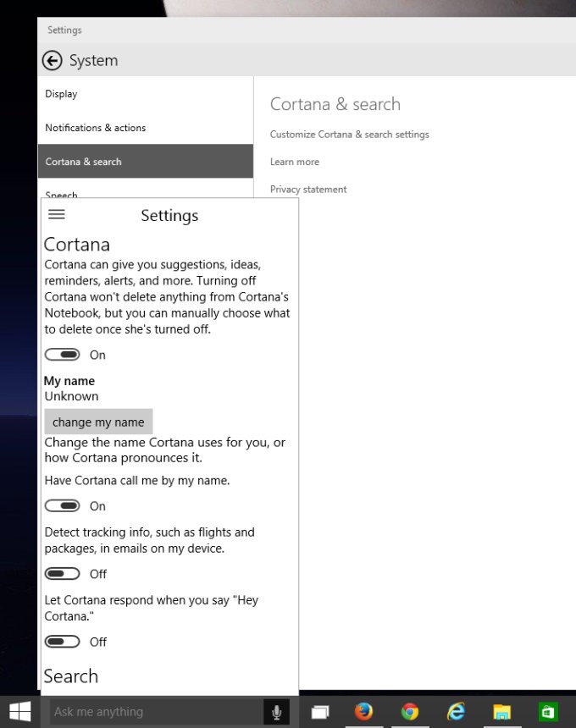Click the 'Unknown' name value text
The image size is (576, 728).
coord(71,396)
